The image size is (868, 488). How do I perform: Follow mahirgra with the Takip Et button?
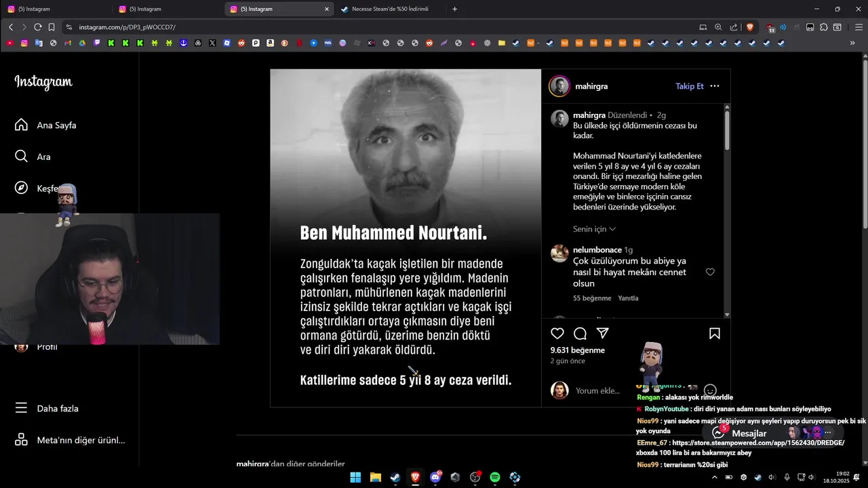click(x=690, y=86)
